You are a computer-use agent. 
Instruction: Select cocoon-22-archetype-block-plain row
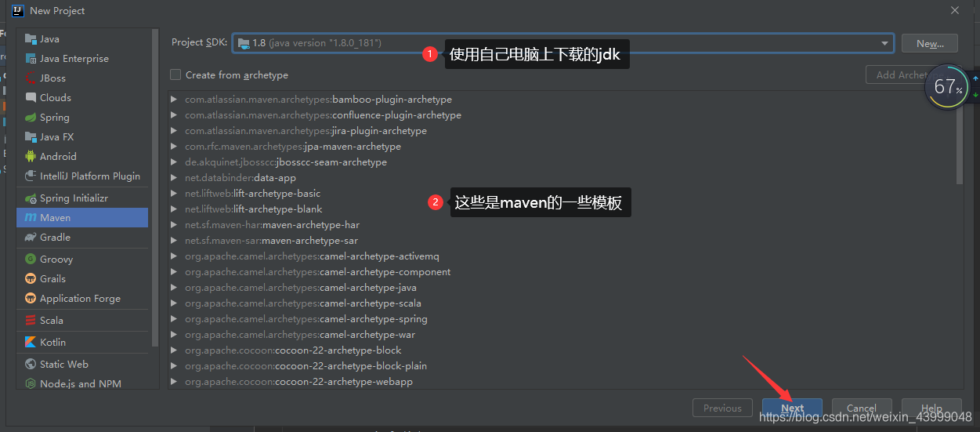pyautogui.click(x=562, y=366)
